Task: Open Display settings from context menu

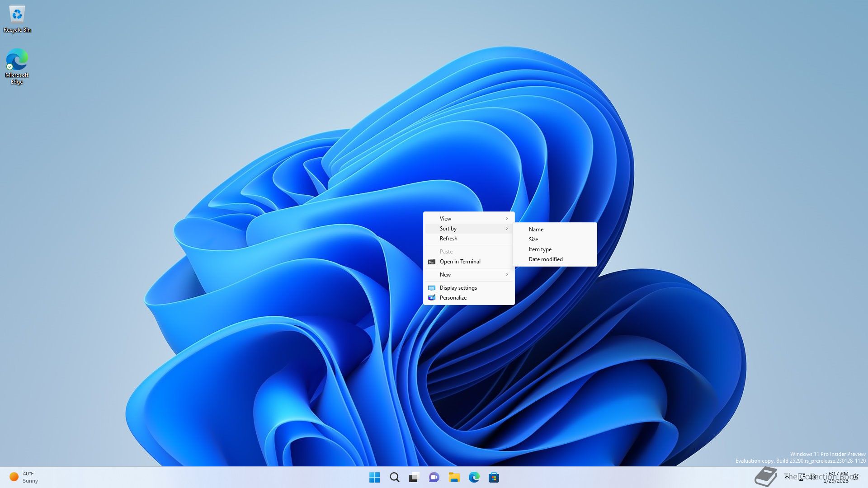Action: (458, 288)
